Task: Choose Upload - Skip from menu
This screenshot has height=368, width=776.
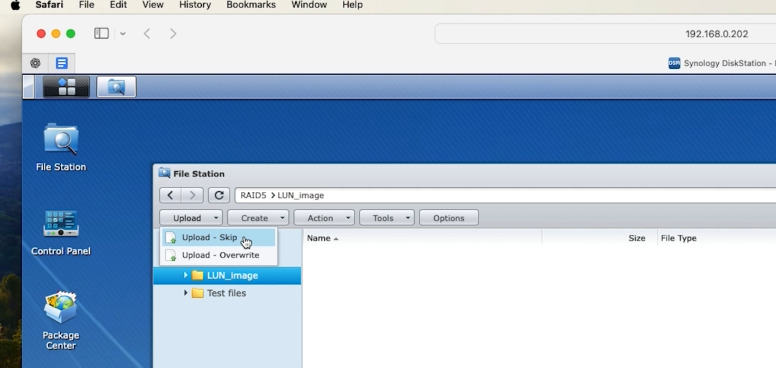Action: (218, 237)
